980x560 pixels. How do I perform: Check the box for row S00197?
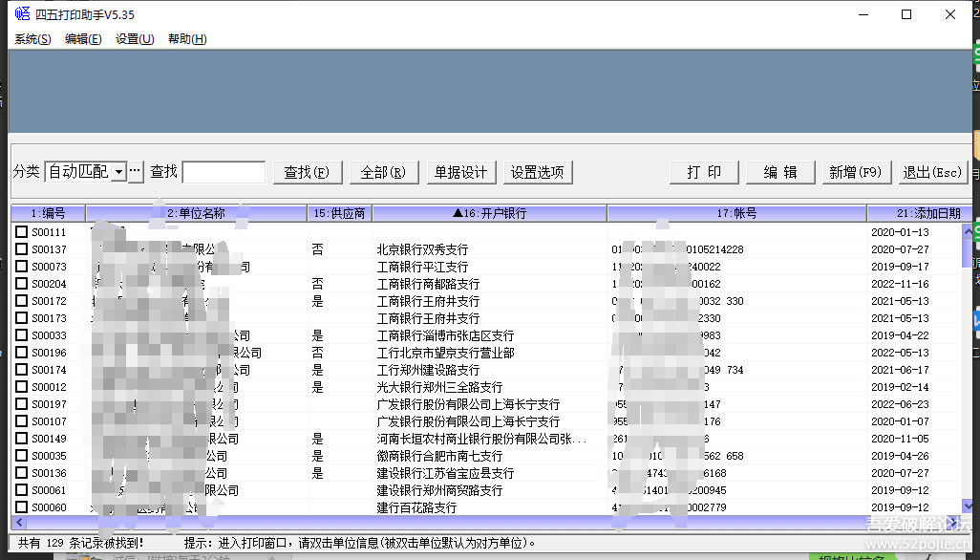[x=22, y=403]
